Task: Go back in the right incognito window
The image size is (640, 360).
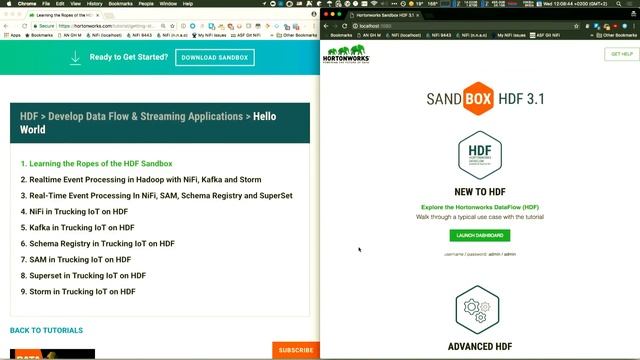Action: [326, 26]
